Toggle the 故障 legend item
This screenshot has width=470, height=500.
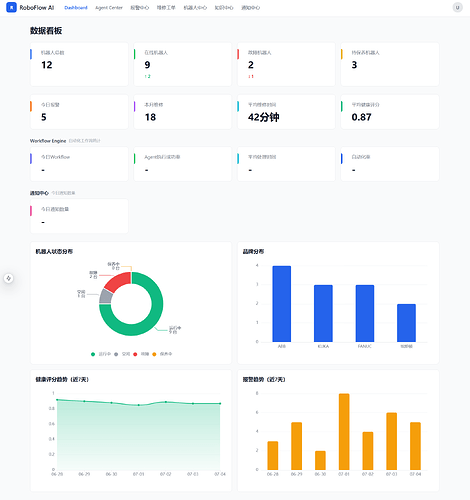click(141, 354)
